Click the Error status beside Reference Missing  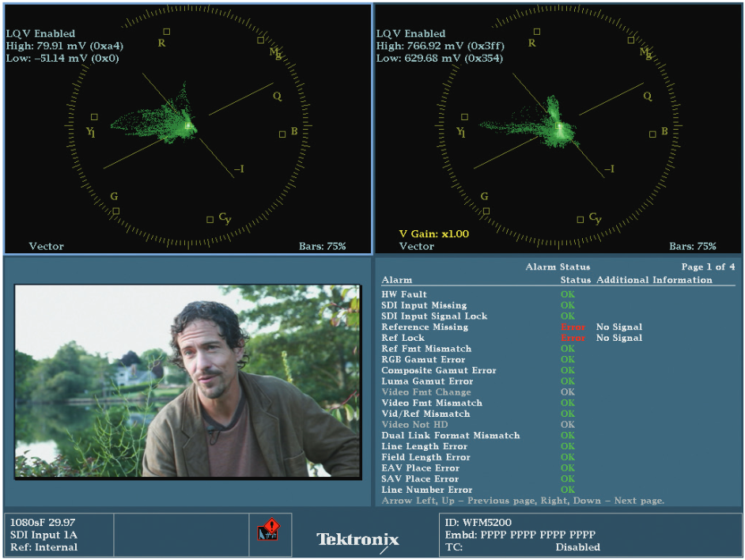click(x=573, y=327)
